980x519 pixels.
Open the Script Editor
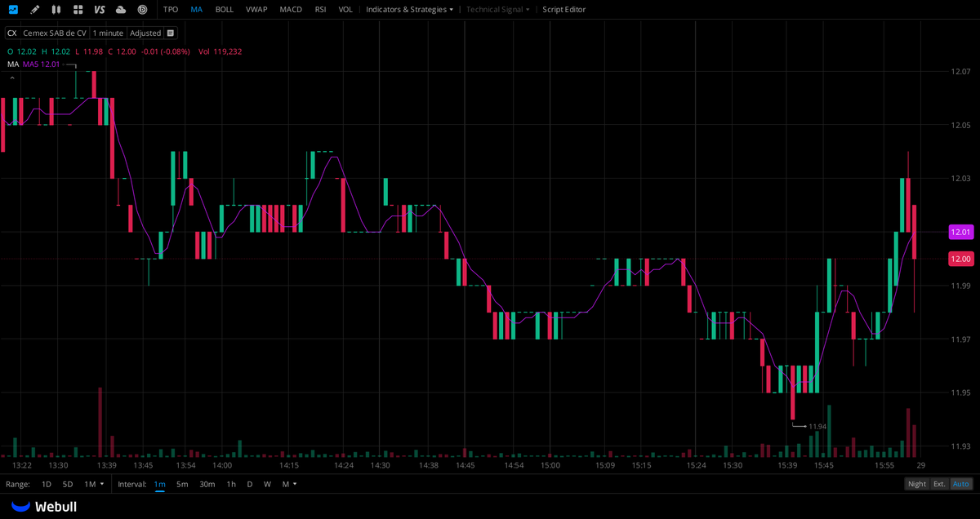click(564, 10)
